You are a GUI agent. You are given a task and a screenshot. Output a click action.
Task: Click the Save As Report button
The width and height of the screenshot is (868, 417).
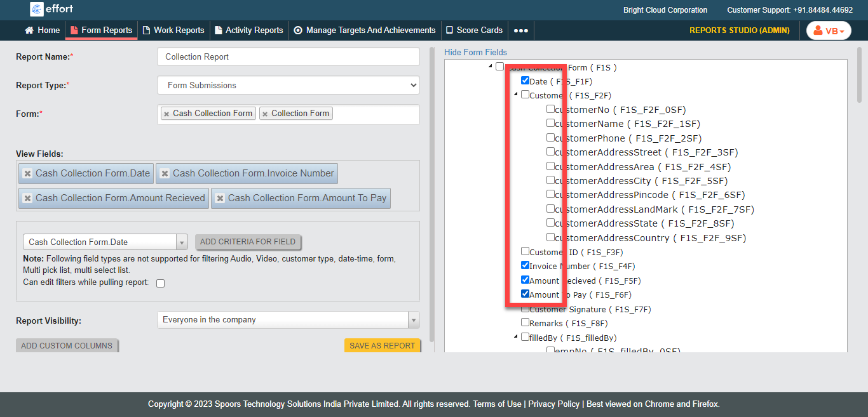coord(382,346)
